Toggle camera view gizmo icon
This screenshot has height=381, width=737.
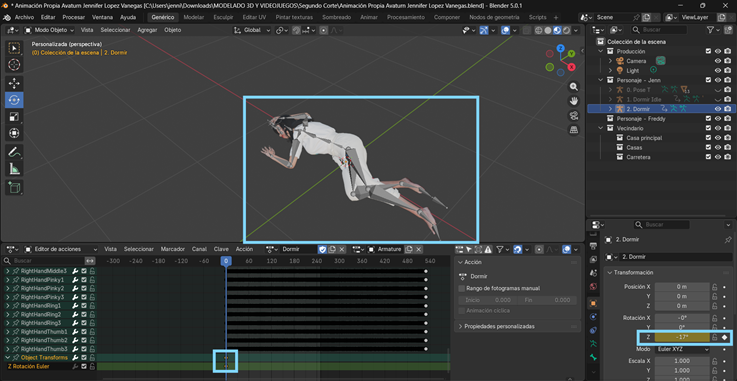[x=573, y=116]
